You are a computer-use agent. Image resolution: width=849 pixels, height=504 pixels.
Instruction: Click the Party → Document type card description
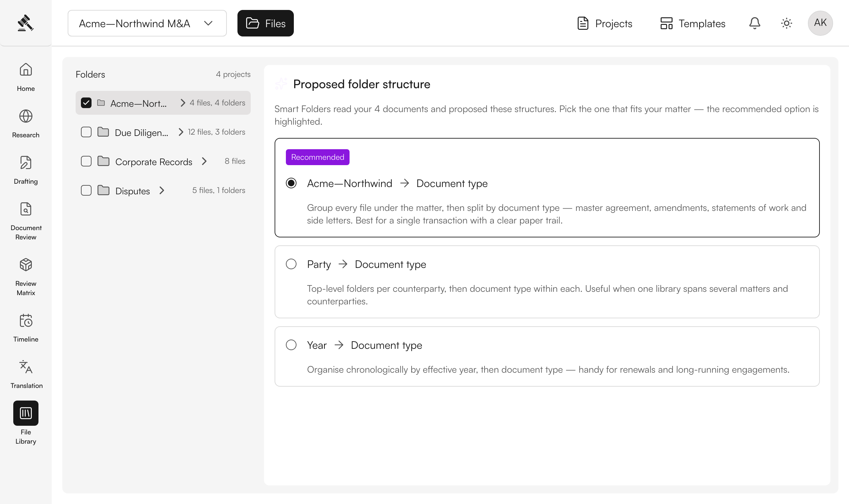click(x=547, y=295)
